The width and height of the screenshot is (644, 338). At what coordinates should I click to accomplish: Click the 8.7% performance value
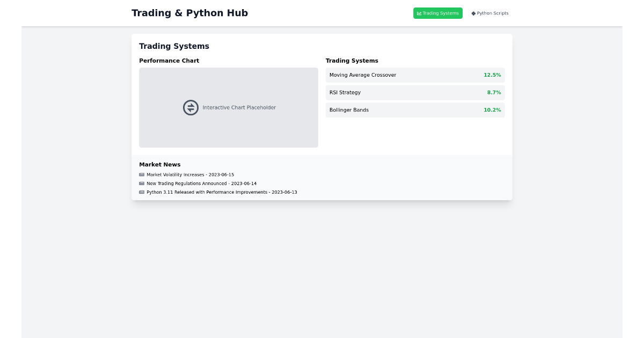click(494, 92)
